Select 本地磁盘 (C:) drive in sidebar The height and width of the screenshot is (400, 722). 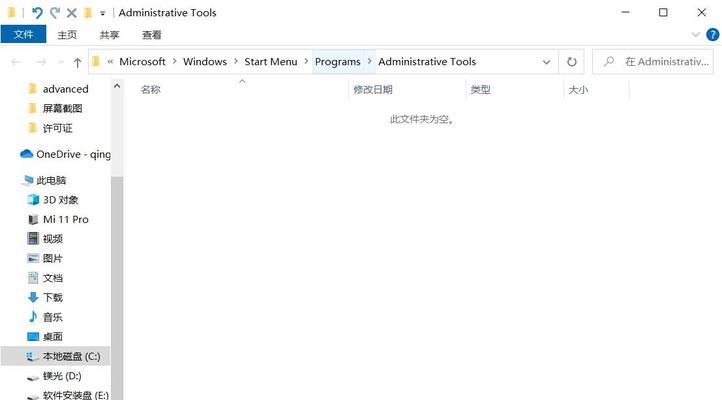point(70,356)
